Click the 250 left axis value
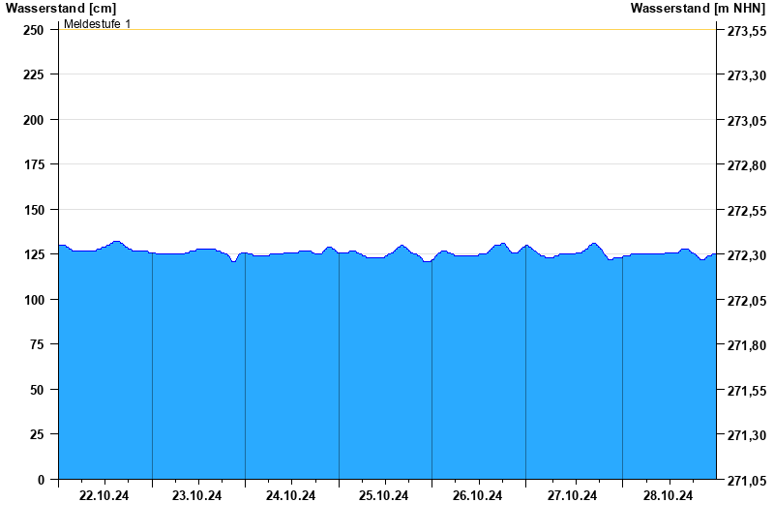The width and height of the screenshot is (774, 532). (34, 30)
